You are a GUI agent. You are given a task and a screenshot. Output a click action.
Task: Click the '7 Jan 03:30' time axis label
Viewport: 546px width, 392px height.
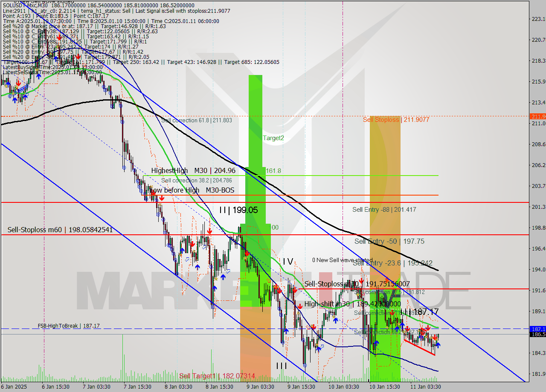click(96, 387)
